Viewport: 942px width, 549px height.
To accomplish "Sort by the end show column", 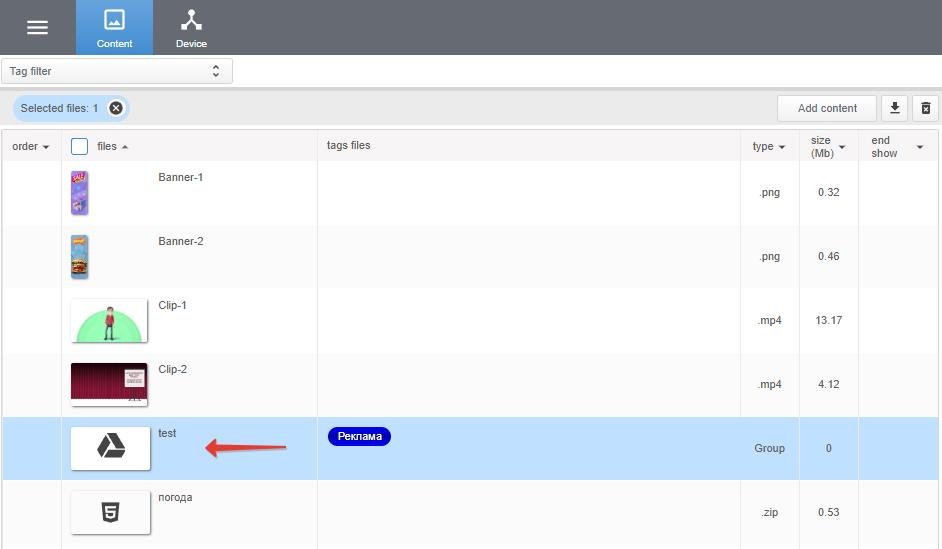I will pyautogui.click(x=896, y=147).
